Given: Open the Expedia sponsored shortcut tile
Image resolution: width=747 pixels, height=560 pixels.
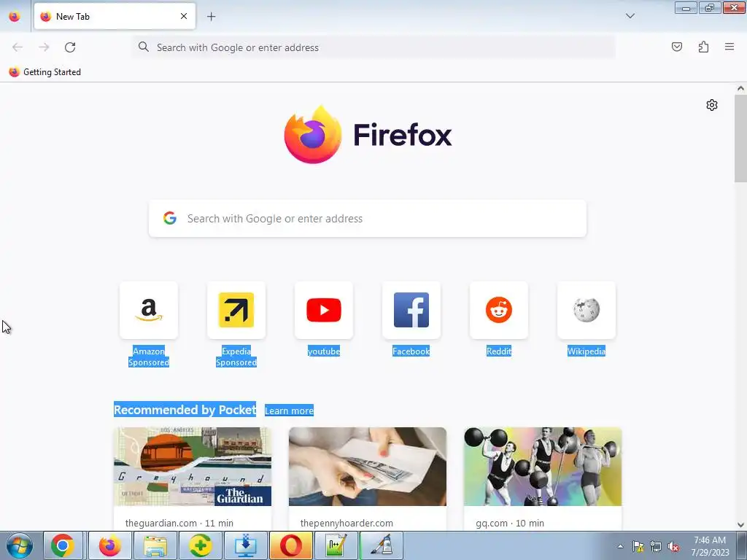Looking at the screenshot, I should [x=236, y=310].
